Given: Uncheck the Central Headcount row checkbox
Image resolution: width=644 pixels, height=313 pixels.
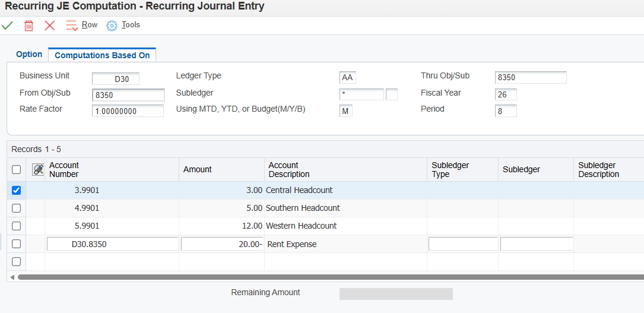Looking at the screenshot, I should (16, 191).
